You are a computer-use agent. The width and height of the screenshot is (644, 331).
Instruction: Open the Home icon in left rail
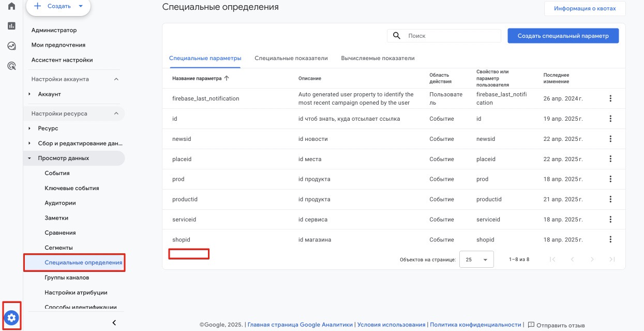(x=11, y=6)
